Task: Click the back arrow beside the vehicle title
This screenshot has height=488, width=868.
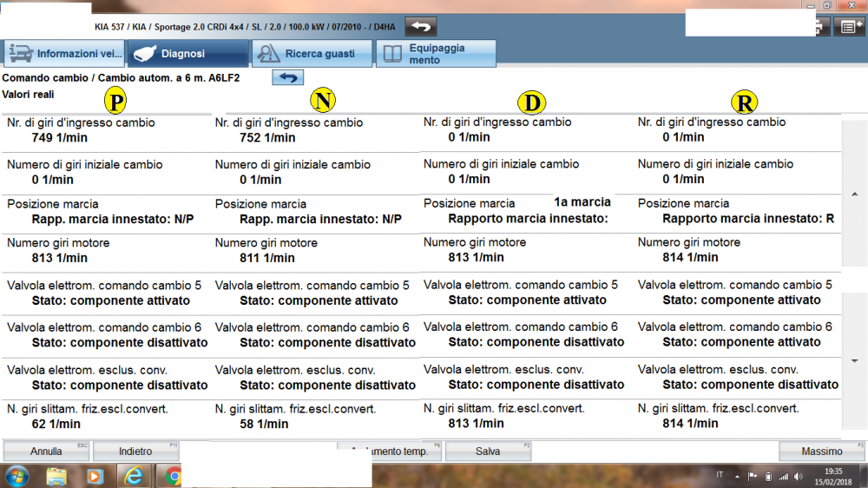Action: coord(421,26)
